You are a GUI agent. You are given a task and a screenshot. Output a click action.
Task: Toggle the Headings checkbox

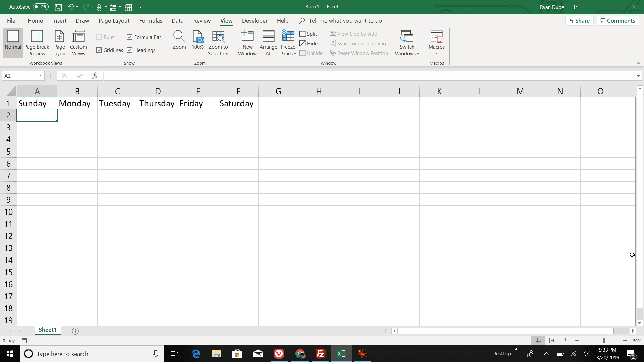(130, 50)
